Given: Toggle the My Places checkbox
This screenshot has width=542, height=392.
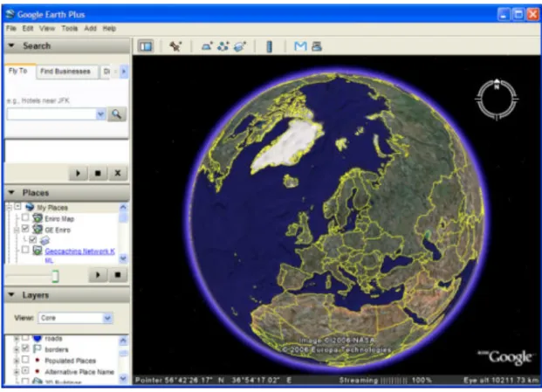Looking at the screenshot, I should pos(17,207).
